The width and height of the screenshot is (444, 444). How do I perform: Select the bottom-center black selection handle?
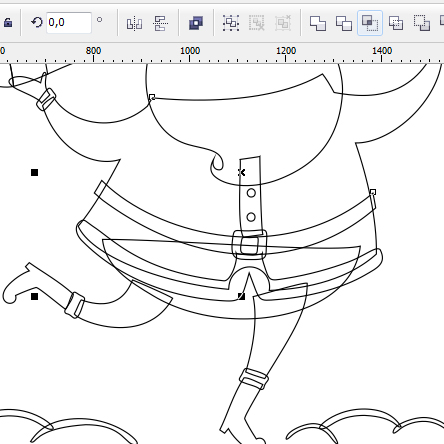coord(242,296)
